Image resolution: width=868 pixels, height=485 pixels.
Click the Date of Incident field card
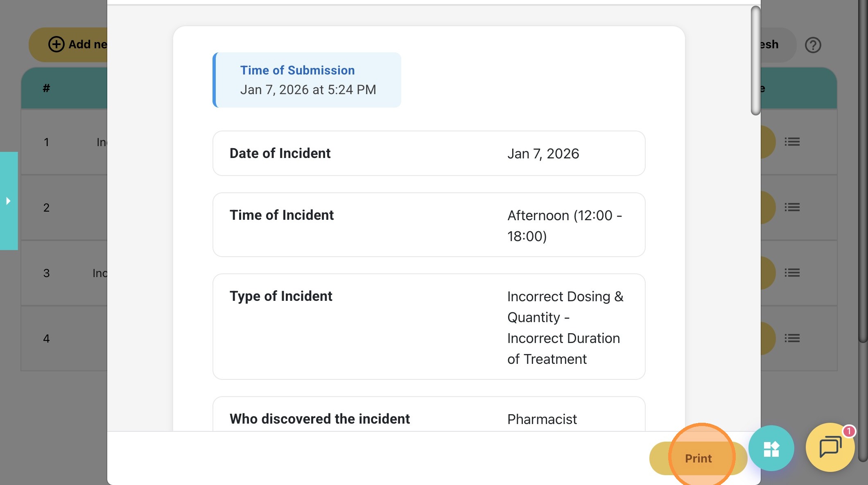429,153
